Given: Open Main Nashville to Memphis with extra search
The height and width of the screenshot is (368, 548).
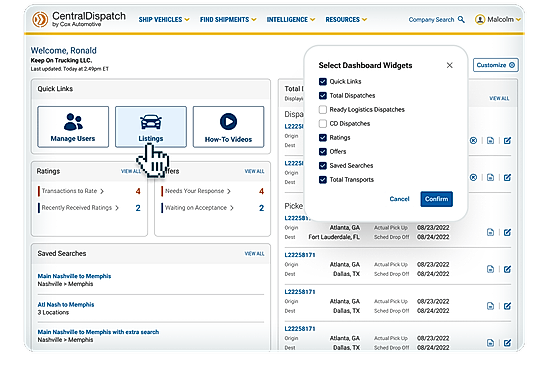Looking at the screenshot, I should tap(98, 332).
